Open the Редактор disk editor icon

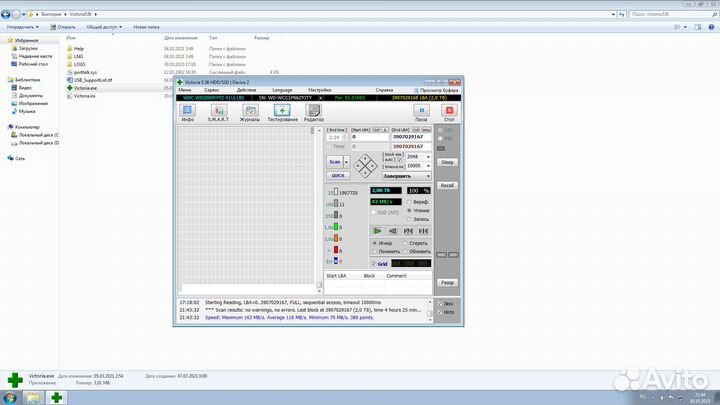314,113
